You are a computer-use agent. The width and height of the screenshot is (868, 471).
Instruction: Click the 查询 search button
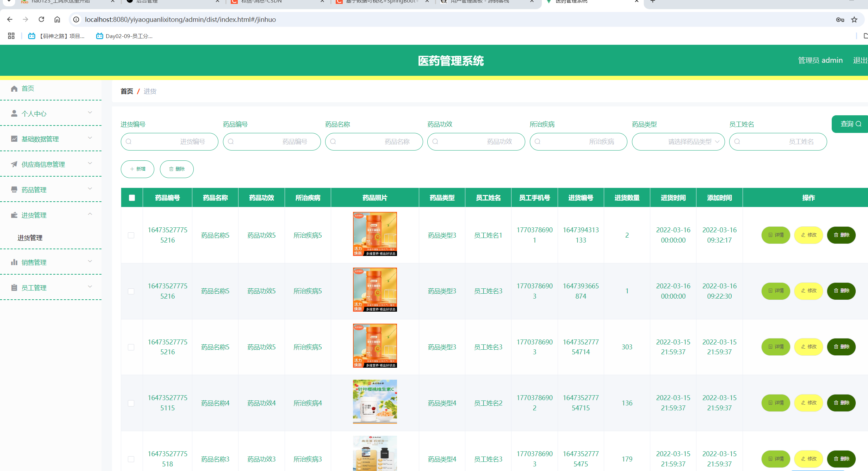850,124
